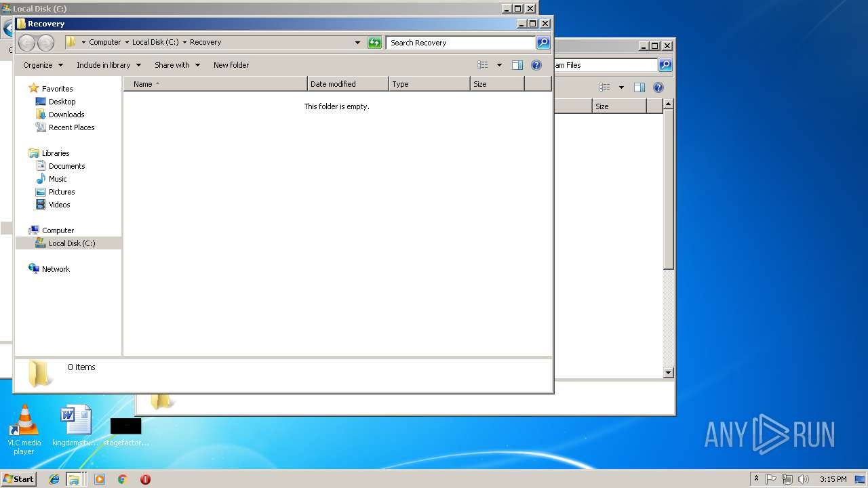Launch Internet Explorer from the taskbar
Image resolution: width=868 pixels, height=488 pixels.
point(54,479)
